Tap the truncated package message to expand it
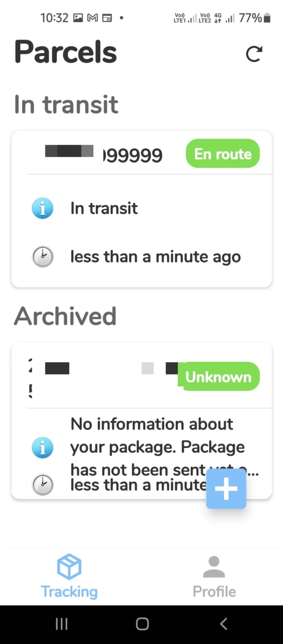Screen dimensions: 283x644 tap(154, 447)
